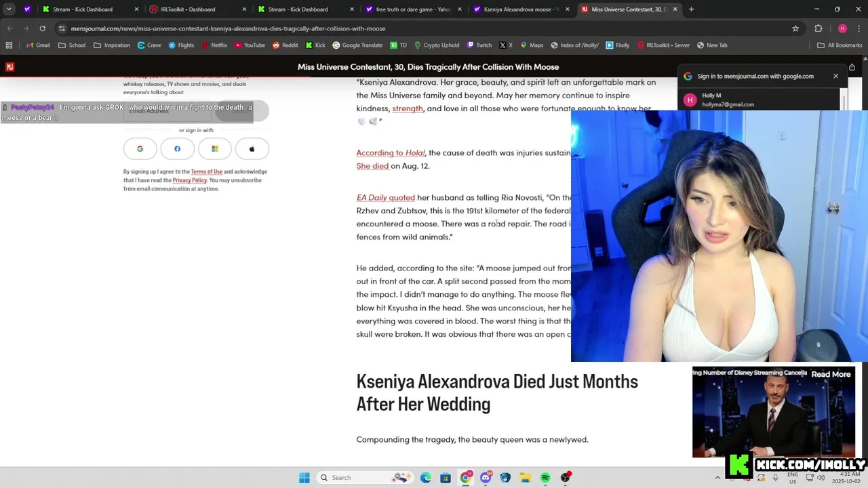Viewport: 868px width, 488px height.
Task: Bookmark this page with the star icon
Action: pyautogui.click(x=795, y=28)
